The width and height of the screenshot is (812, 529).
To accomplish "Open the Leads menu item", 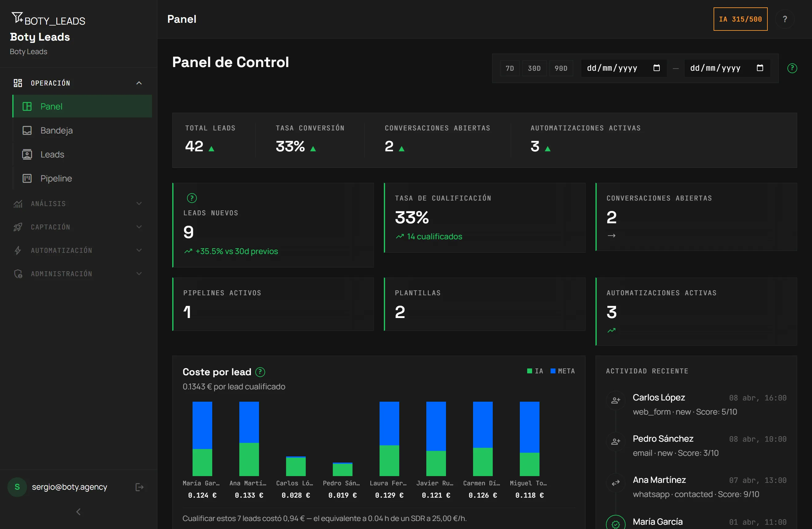I will 82,154.
